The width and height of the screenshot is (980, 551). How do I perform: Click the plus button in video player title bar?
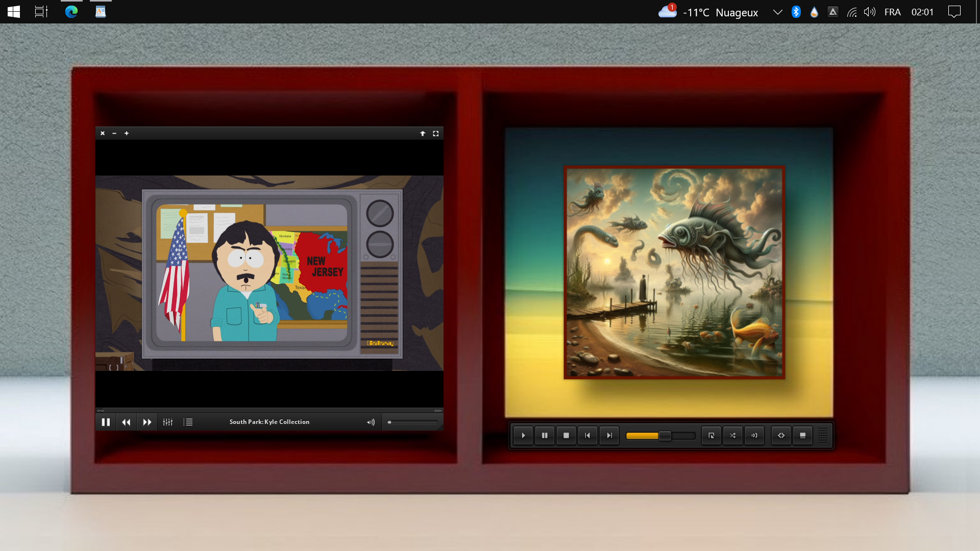click(x=127, y=133)
